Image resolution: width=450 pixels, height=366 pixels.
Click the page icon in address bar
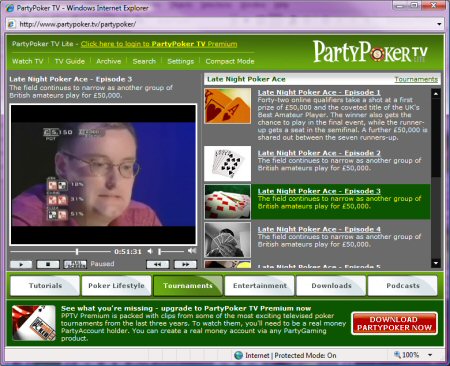pyautogui.click(x=12, y=24)
